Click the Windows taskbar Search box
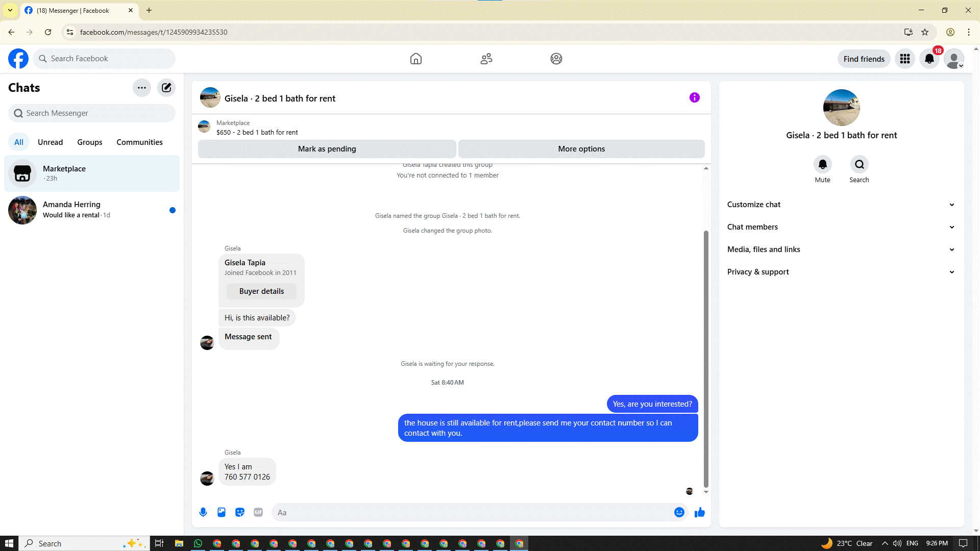Viewport: 980px width, 551px height. point(84,543)
